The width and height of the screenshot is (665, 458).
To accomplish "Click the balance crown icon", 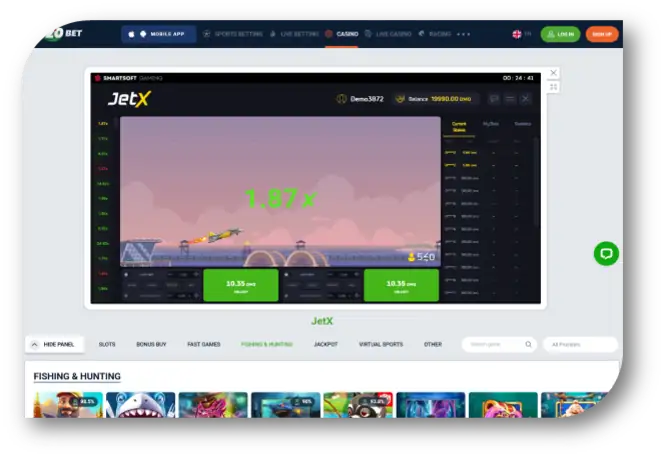I will tap(400, 99).
